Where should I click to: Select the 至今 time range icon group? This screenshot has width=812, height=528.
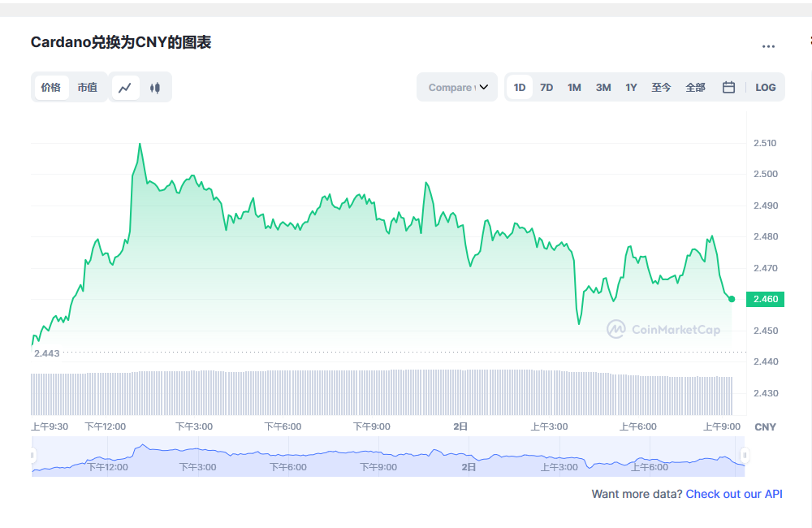point(662,87)
